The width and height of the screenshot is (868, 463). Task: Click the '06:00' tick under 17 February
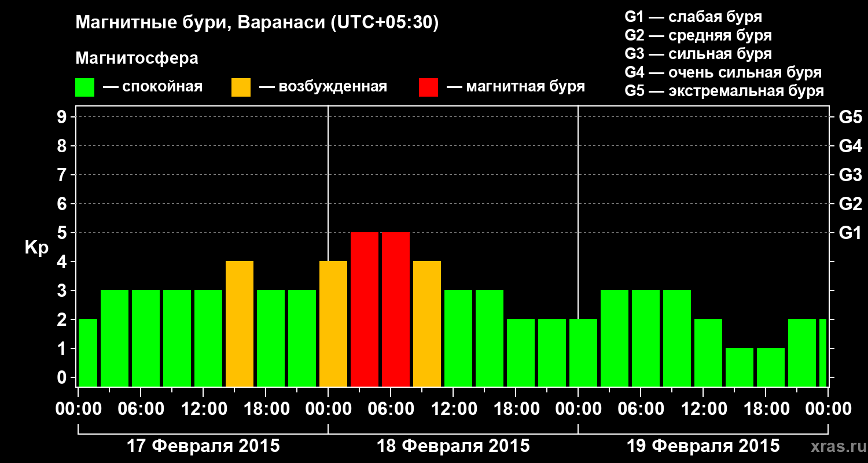(x=141, y=409)
